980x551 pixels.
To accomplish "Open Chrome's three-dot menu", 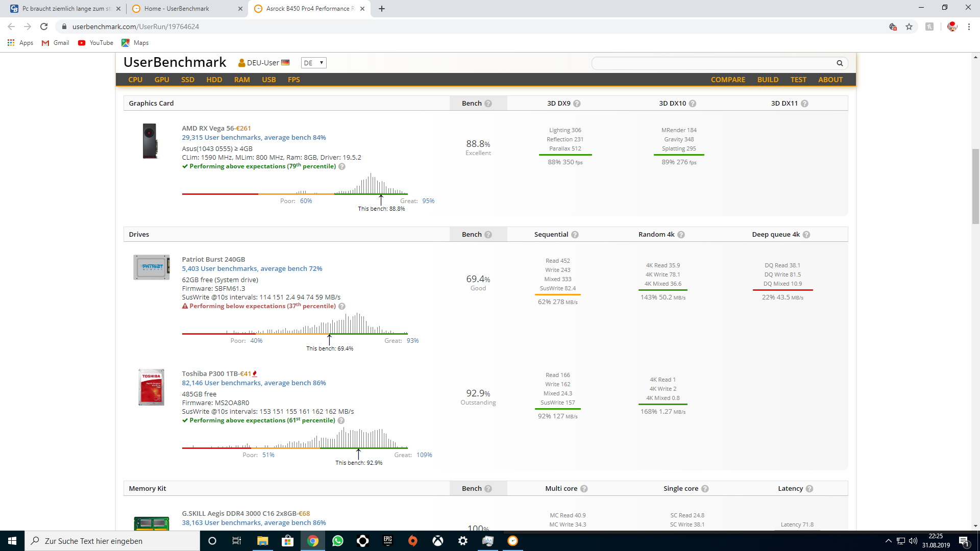I will (x=969, y=27).
